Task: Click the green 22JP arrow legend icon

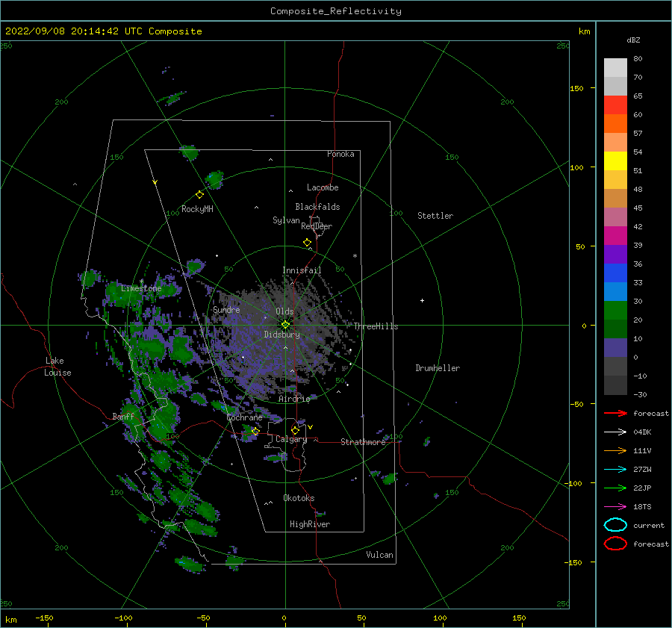Action: [x=615, y=488]
